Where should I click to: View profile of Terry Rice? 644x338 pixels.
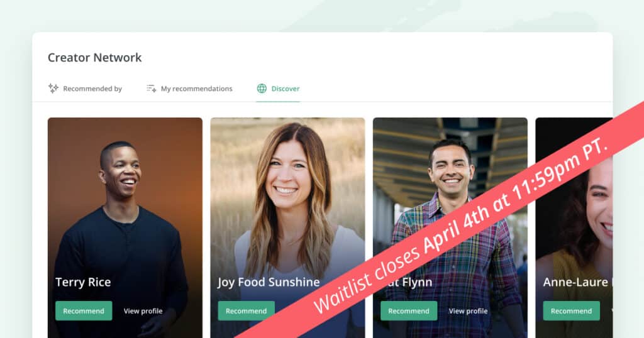coord(143,311)
